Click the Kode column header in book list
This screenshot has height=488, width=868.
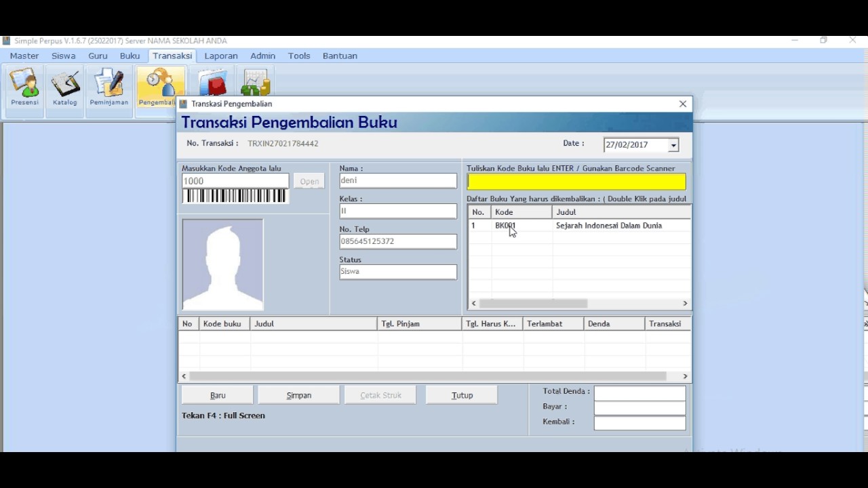[x=522, y=212]
